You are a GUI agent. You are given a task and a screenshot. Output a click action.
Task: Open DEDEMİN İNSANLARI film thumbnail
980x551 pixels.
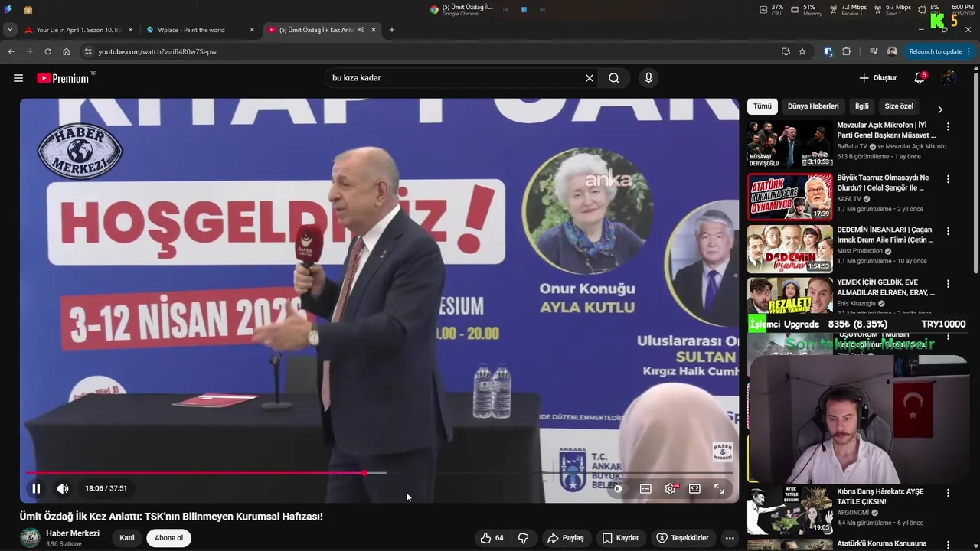click(790, 249)
